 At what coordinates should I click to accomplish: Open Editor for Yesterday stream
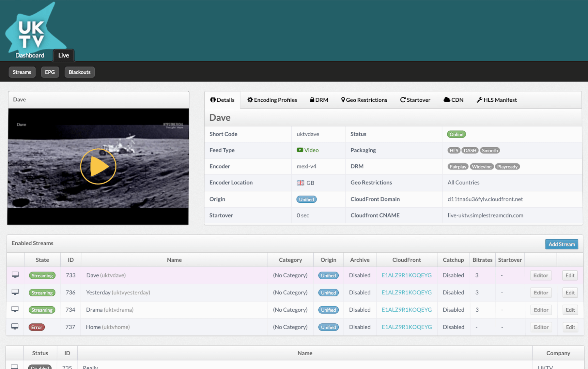tap(541, 293)
